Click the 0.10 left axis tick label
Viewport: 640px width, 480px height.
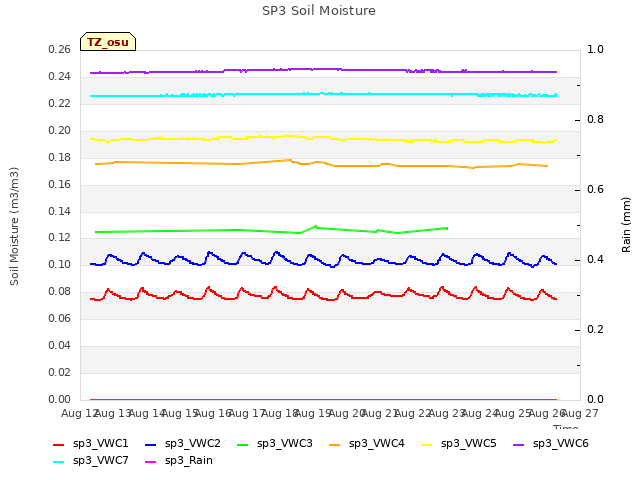(59, 264)
